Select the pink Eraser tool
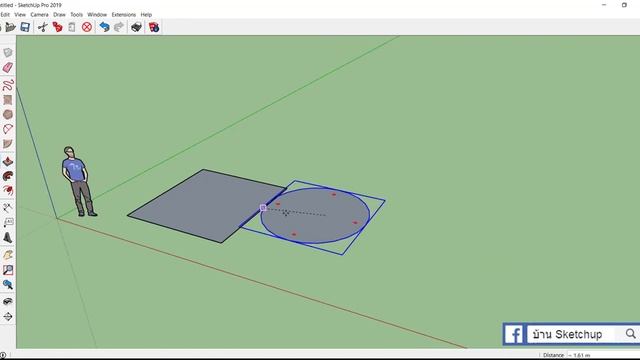Image resolution: width=640 pixels, height=360 pixels. pyautogui.click(x=8, y=67)
